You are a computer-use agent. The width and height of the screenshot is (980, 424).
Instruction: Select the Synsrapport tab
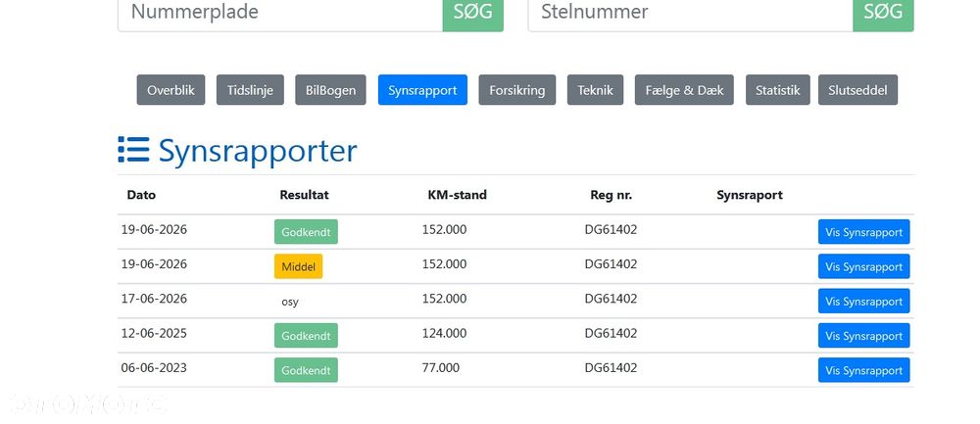422,90
